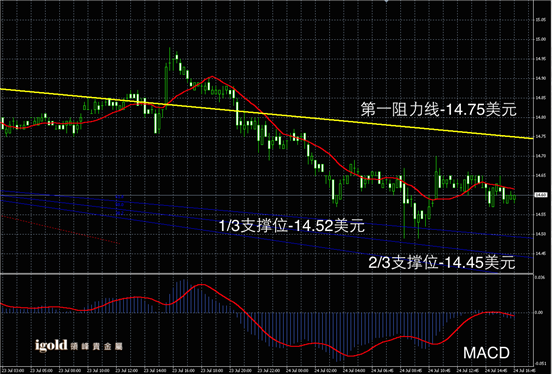Select the red dotted trend line at left
Screen dimensions: 552x374
pyautogui.click(x=61, y=230)
